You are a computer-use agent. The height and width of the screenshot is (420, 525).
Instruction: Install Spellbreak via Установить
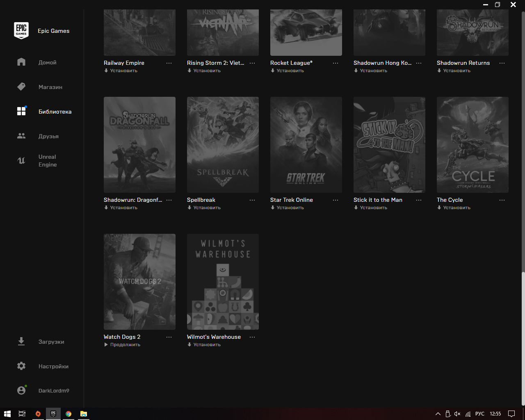[204, 208]
